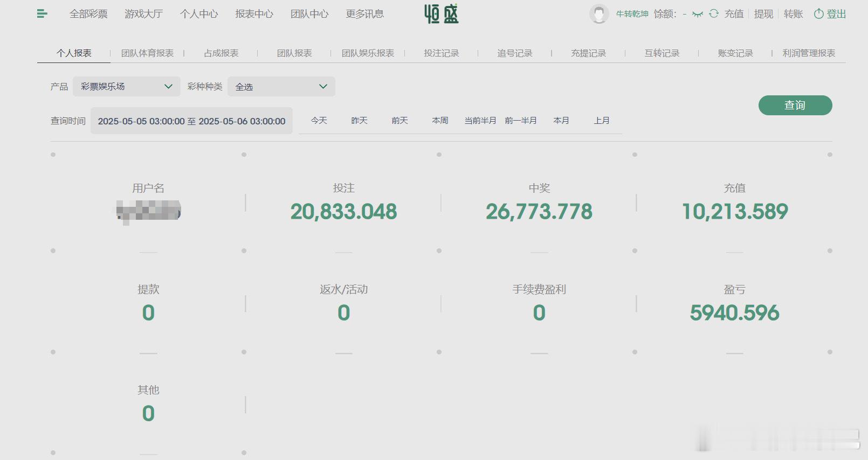Open 个人中心 menu
Image resolution: width=868 pixels, height=460 pixels.
[199, 14]
